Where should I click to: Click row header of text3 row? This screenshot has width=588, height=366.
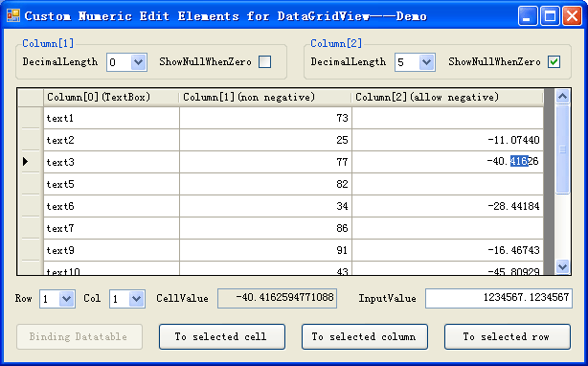coord(31,162)
